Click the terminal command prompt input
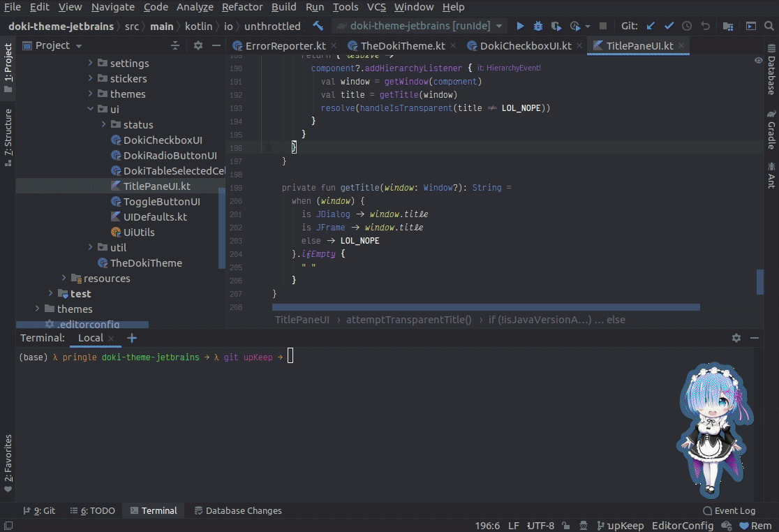This screenshot has height=532, width=779. (x=290, y=355)
